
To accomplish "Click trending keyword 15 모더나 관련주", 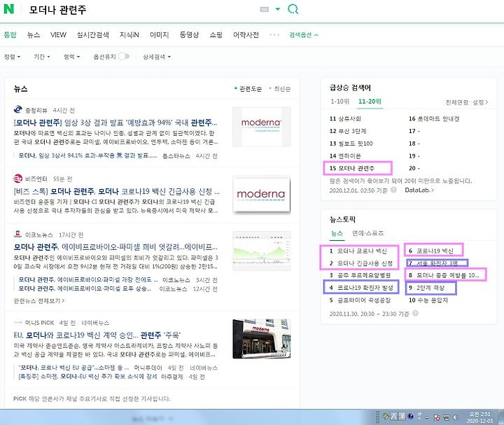I will tap(352, 168).
